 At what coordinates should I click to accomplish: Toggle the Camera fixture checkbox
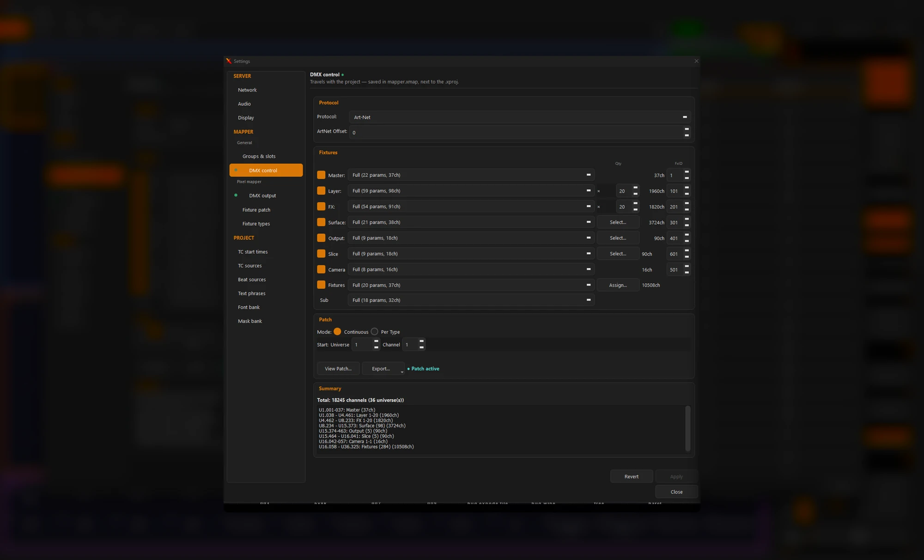[x=321, y=269]
